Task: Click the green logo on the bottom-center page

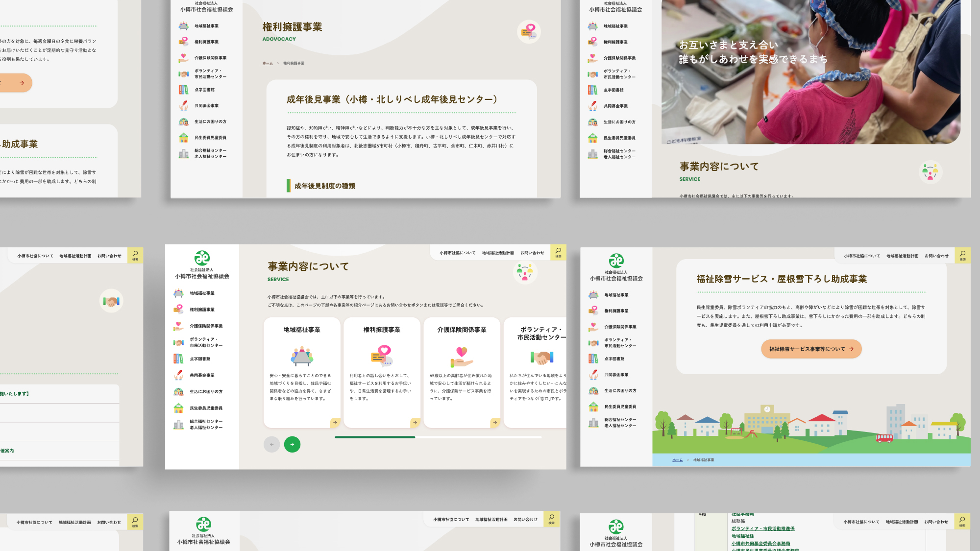Action: [x=203, y=524]
